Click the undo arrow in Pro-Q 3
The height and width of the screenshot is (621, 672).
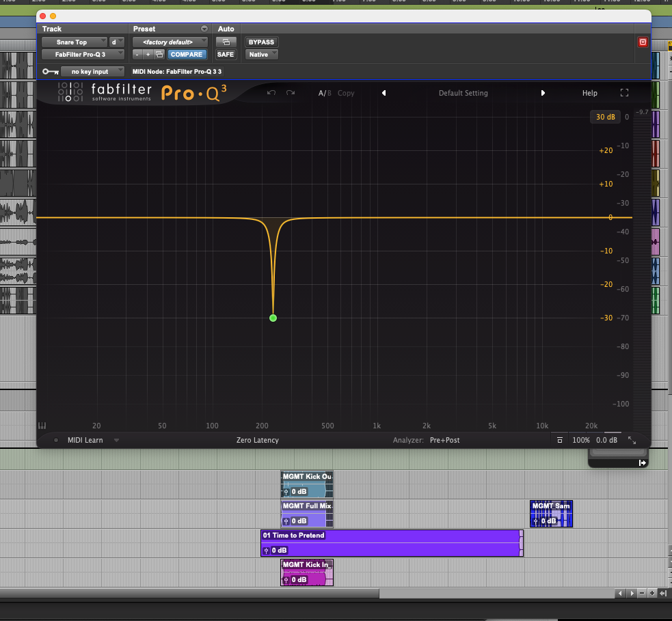[271, 93]
